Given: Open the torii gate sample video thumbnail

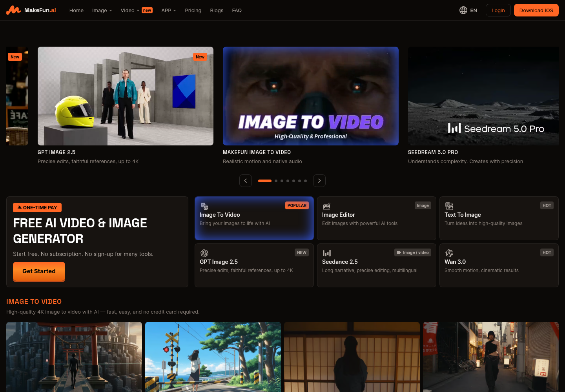Looking at the screenshot, I should (x=74, y=357).
